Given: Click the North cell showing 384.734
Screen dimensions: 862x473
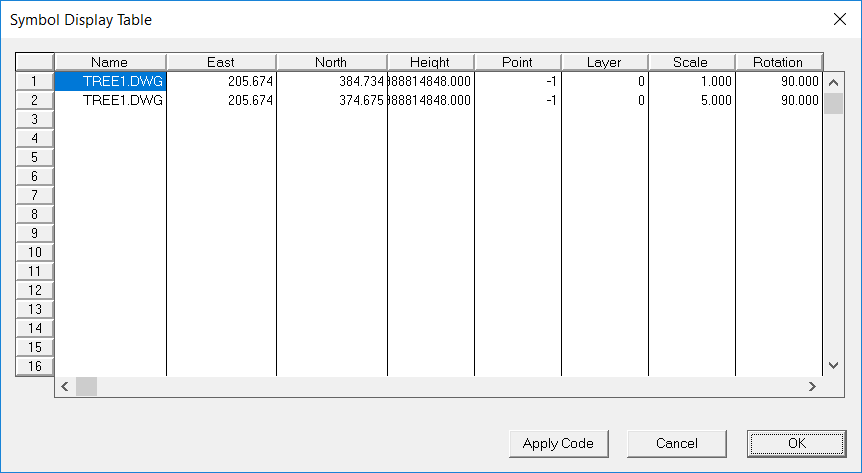Looking at the screenshot, I should click(331, 81).
